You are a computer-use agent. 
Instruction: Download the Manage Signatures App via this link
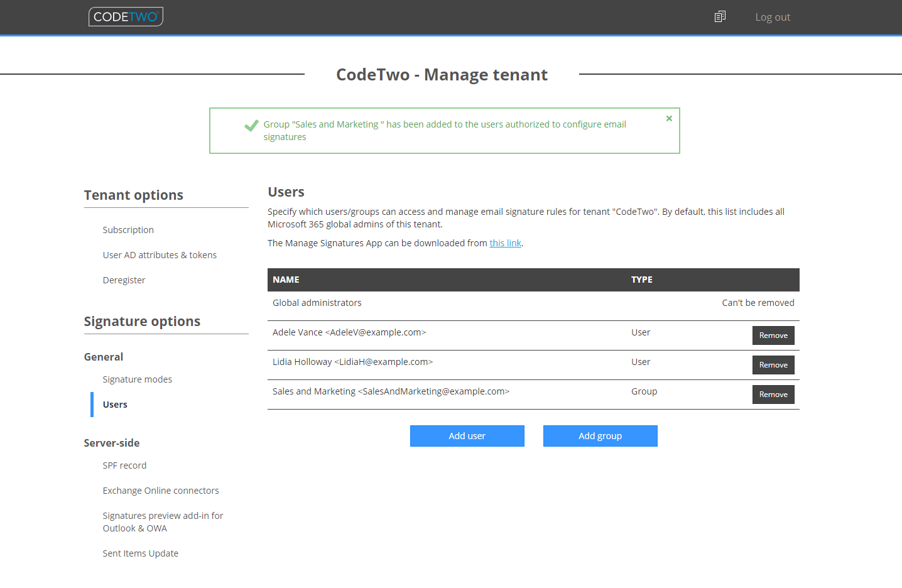505,242
